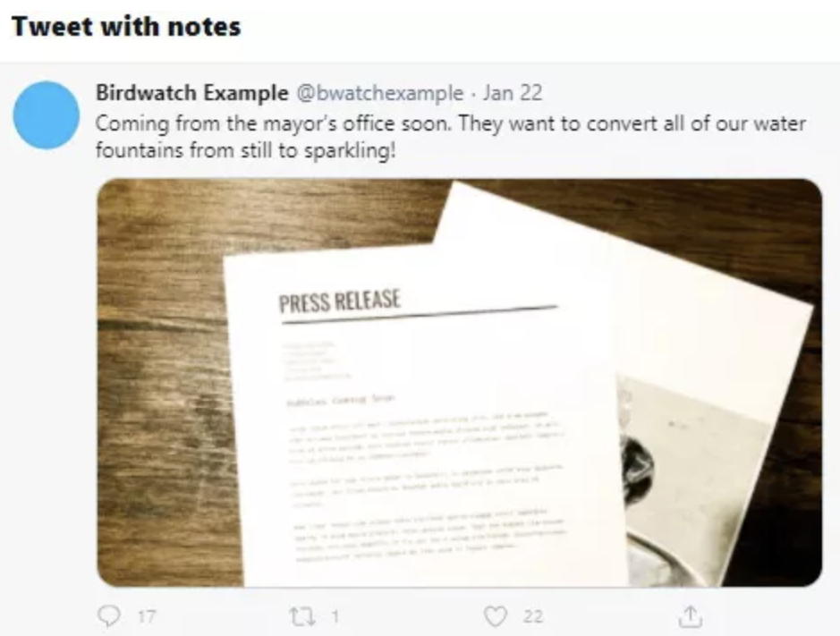Screen dimensions: 840x636
Task: Click the PRESS RELEASE heading in the photo
Action: coord(340,301)
